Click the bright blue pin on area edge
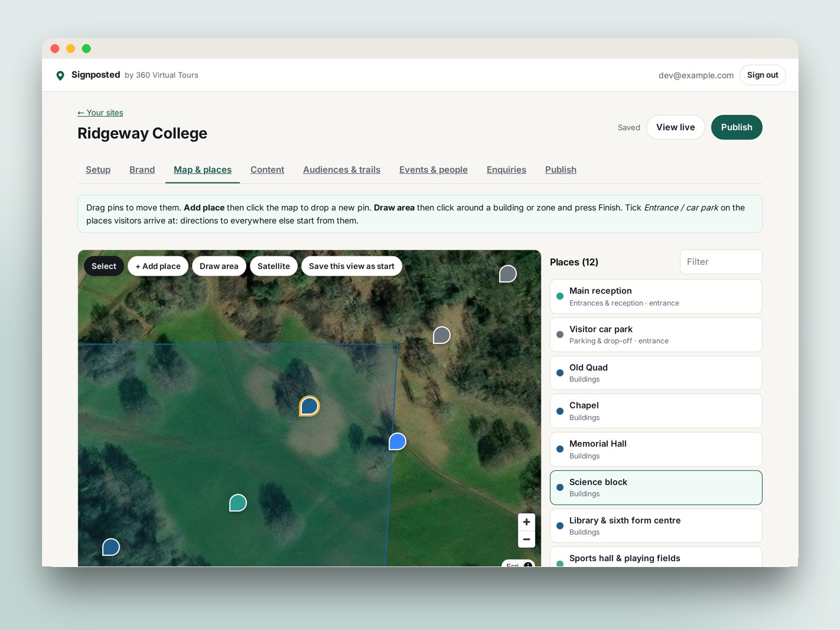The height and width of the screenshot is (630, 840). (x=397, y=442)
